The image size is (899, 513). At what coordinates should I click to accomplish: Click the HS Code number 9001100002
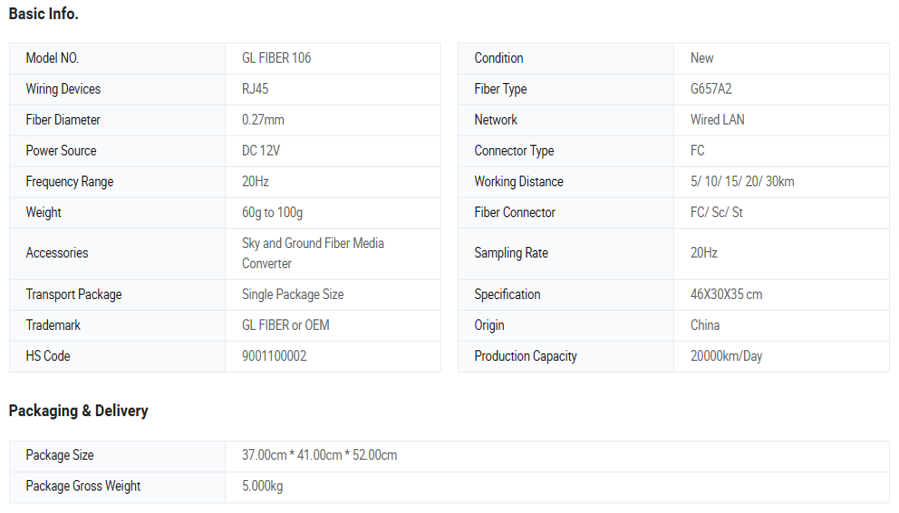(274, 357)
